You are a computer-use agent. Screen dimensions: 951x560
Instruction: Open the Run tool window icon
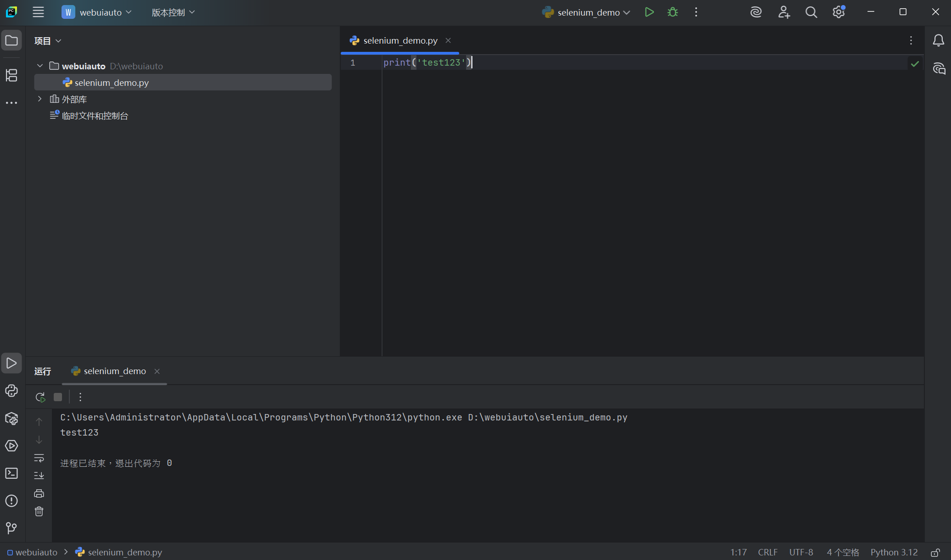click(x=11, y=364)
